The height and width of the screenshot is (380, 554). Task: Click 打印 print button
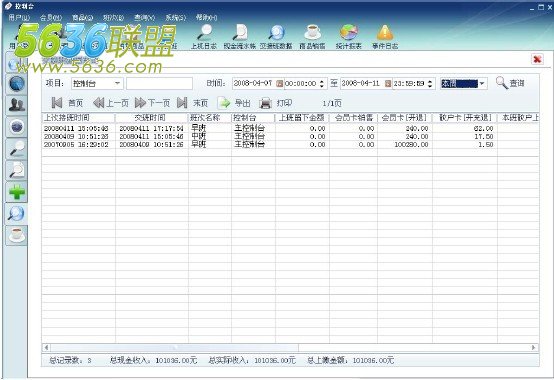point(276,103)
